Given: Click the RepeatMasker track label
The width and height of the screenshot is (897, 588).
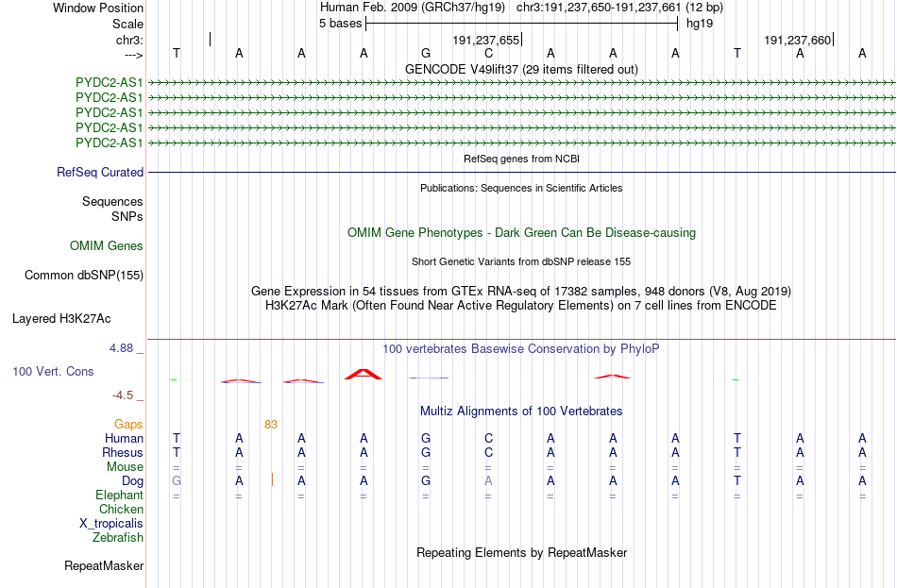Looking at the screenshot, I should (104, 565).
